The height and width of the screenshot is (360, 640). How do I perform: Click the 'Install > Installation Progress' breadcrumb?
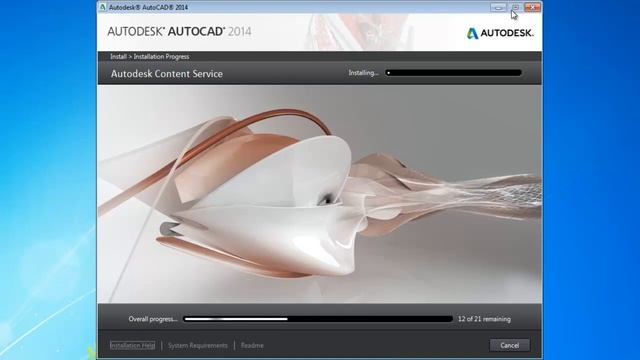pyautogui.click(x=149, y=56)
